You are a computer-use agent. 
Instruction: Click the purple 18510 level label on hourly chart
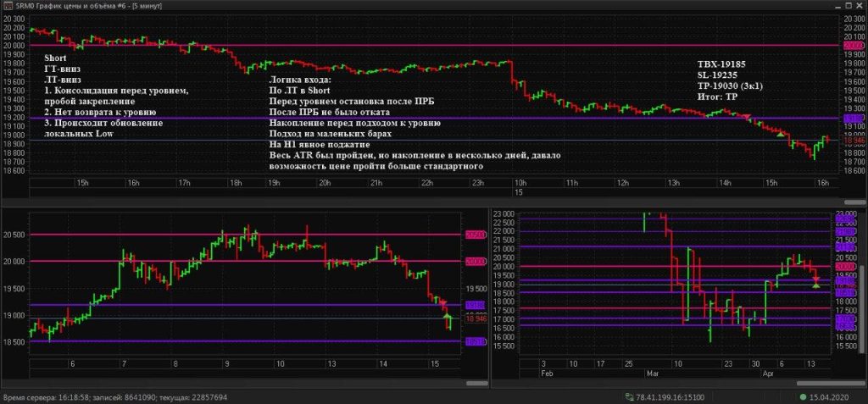(476, 341)
